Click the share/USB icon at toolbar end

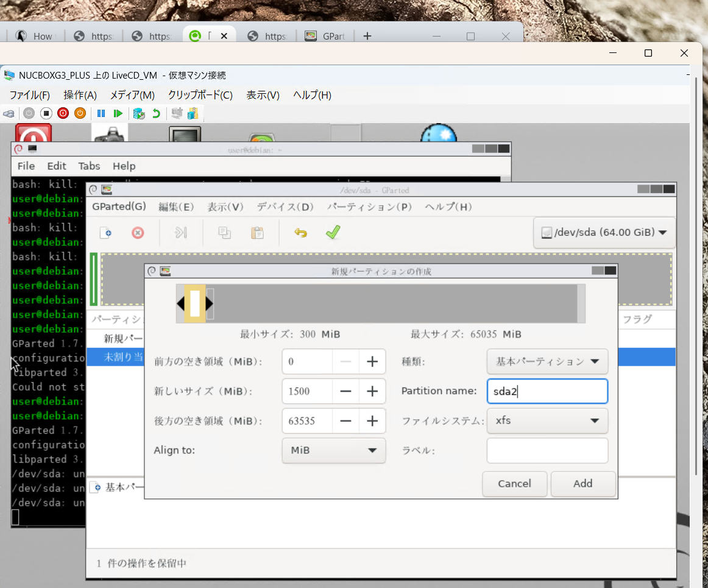click(x=193, y=113)
